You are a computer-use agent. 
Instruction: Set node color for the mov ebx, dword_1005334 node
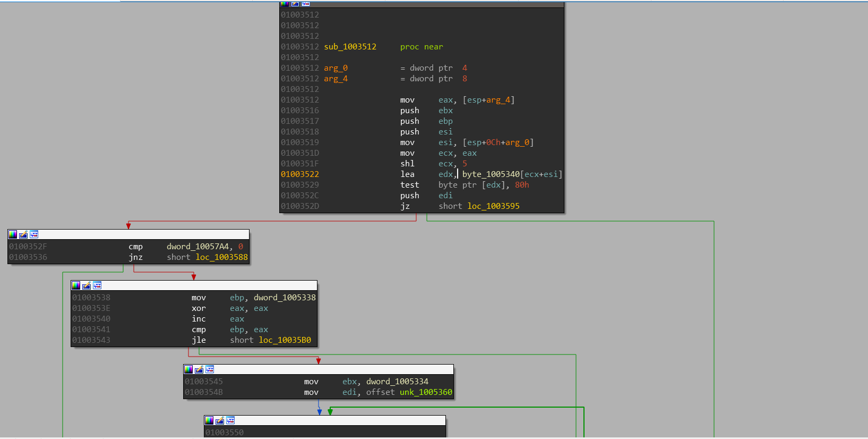188,369
